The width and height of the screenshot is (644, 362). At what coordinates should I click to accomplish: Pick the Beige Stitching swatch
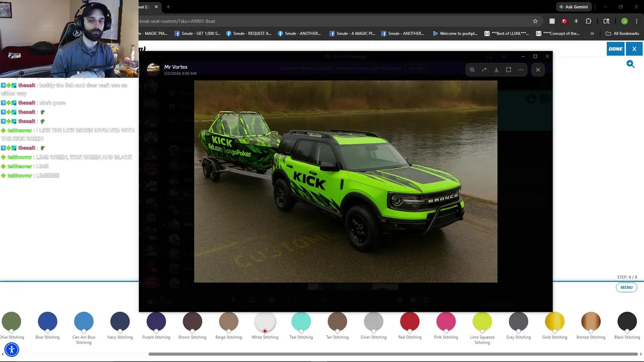228,321
